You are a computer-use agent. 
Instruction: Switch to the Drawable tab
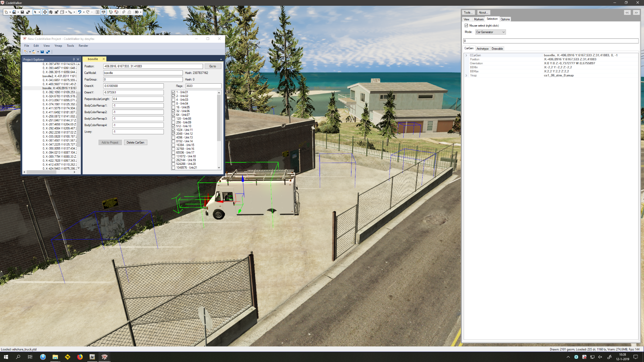tap(497, 49)
